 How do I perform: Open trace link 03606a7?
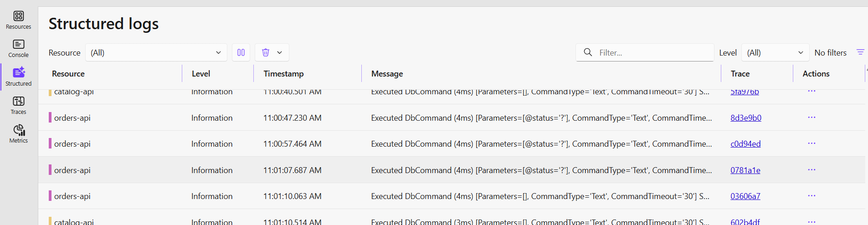click(745, 196)
